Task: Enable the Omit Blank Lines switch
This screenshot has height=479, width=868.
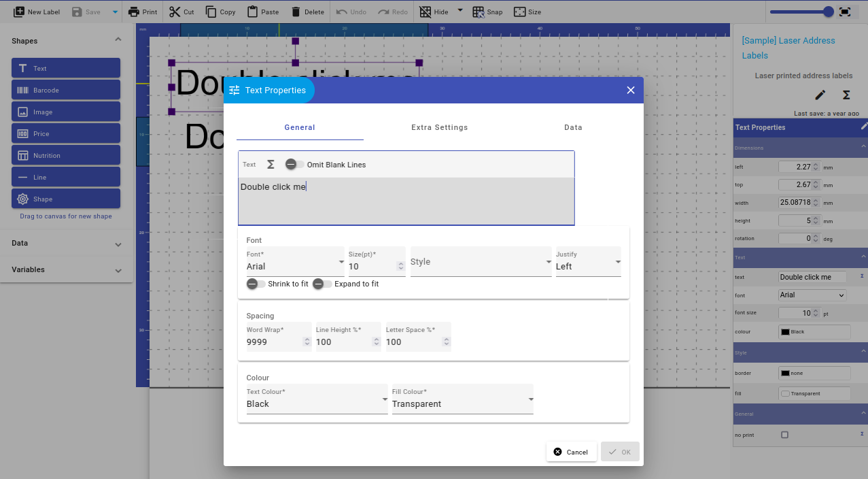Action: [x=294, y=165]
